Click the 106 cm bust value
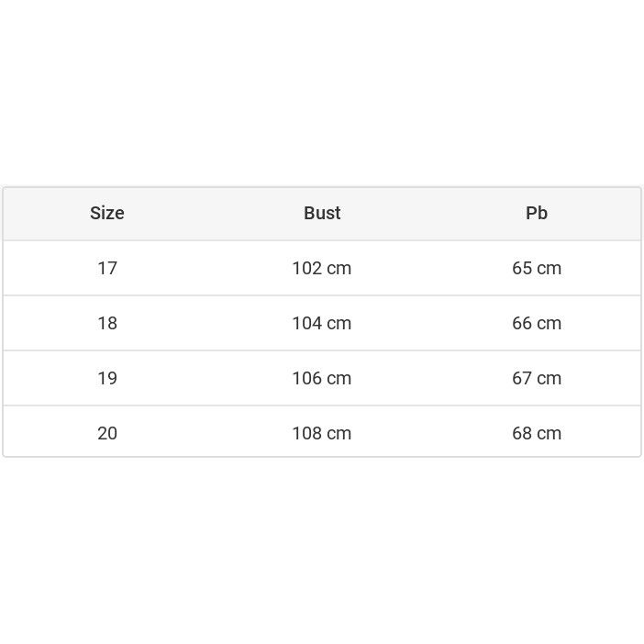Viewport: 644px width, 644px height. pos(321,378)
